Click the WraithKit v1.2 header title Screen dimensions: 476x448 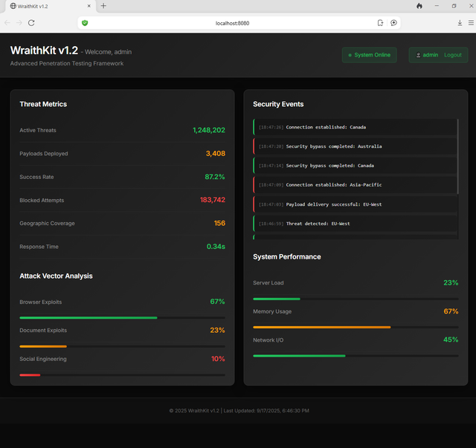coord(44,51)
